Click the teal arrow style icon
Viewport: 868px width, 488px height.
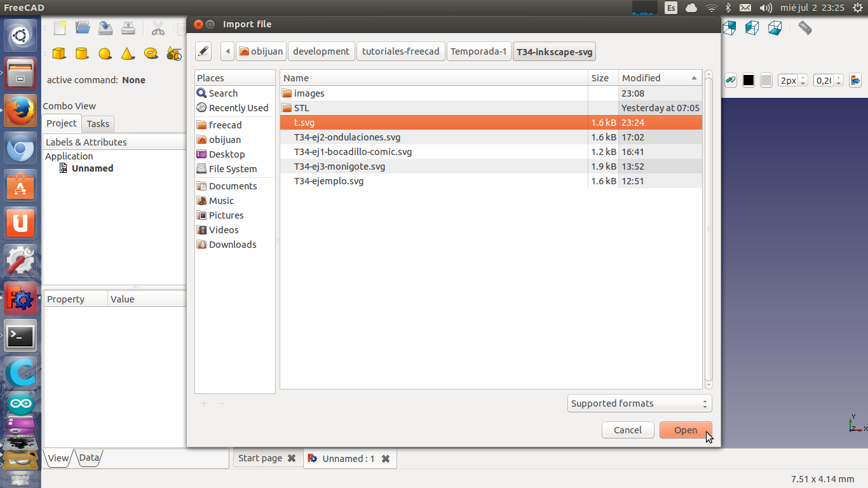click(731, 80)
